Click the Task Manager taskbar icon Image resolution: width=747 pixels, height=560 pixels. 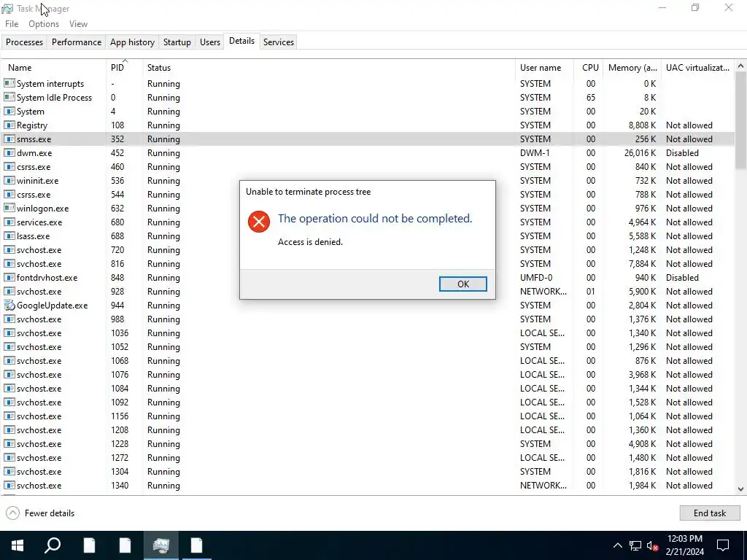click(x=161, y=545)
